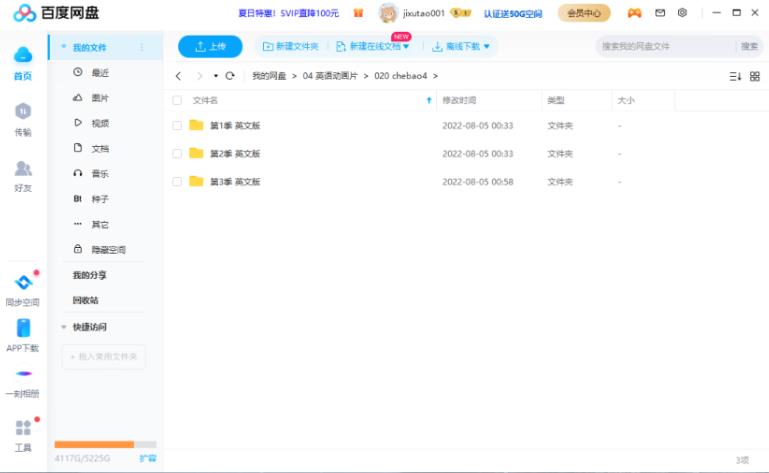
Task: Select 音乐 in the sidebar
Action: click(x=100, y=173)
